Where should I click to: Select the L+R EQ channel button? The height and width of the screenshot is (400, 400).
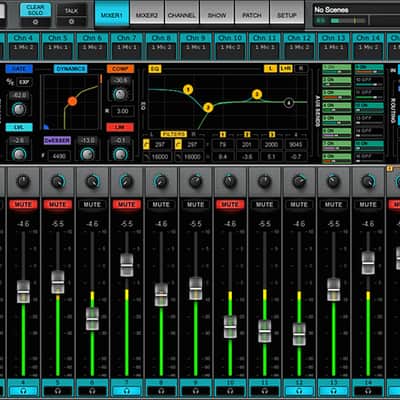pos(286,69)
